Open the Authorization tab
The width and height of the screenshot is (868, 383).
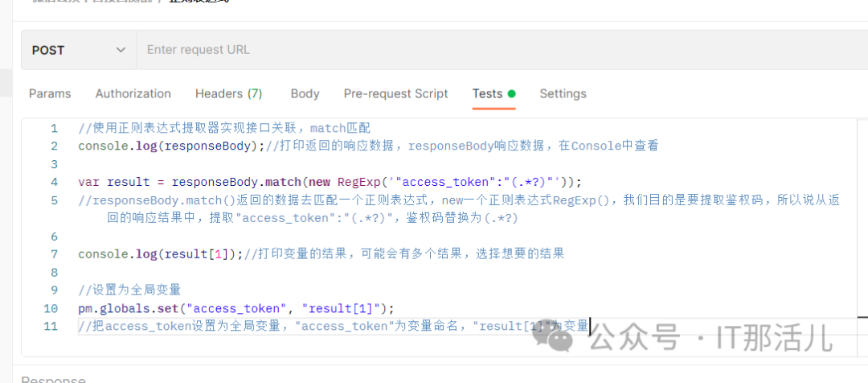click(x=133, y=93)
